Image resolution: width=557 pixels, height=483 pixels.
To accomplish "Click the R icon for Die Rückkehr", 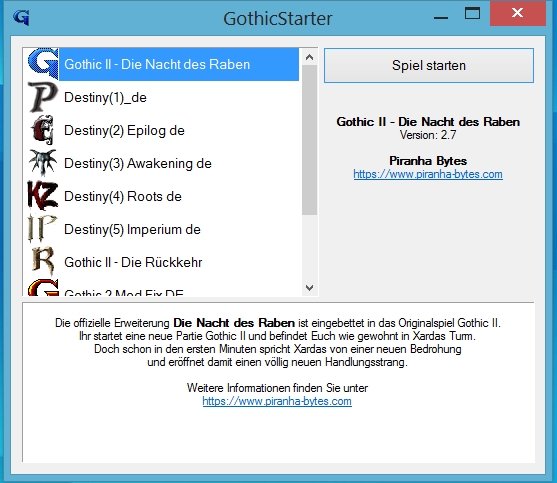I will [43, 262].
